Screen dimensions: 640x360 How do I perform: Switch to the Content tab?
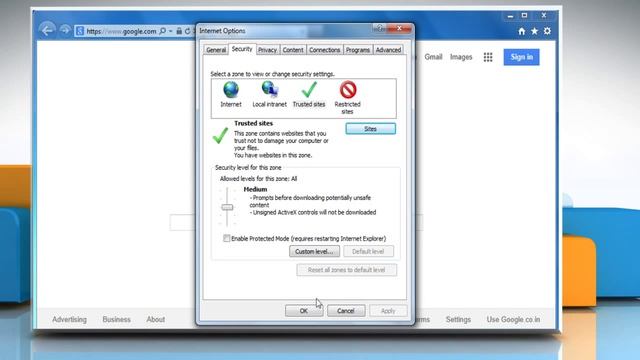tap(293, 50)
